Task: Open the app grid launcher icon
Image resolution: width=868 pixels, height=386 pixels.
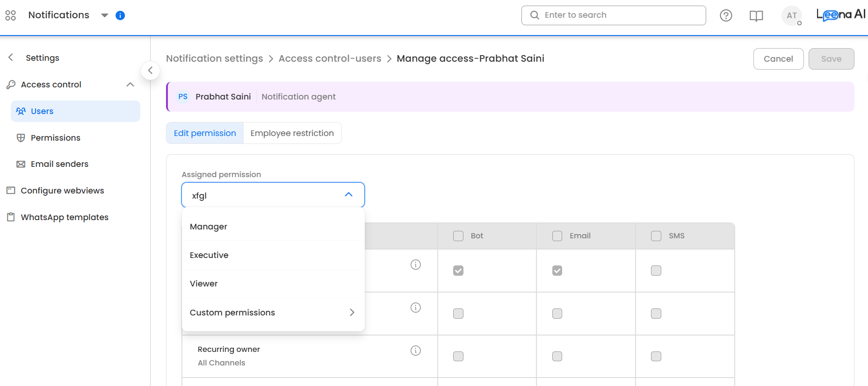Action: pos(10,15)
